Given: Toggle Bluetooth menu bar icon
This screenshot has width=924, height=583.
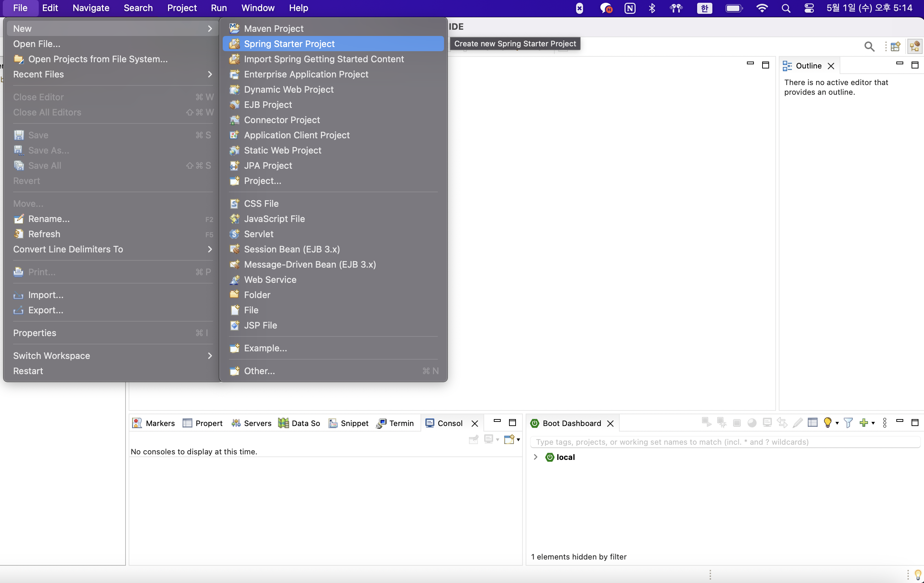Looking at the screenshot, I should (x=652, y=8).
